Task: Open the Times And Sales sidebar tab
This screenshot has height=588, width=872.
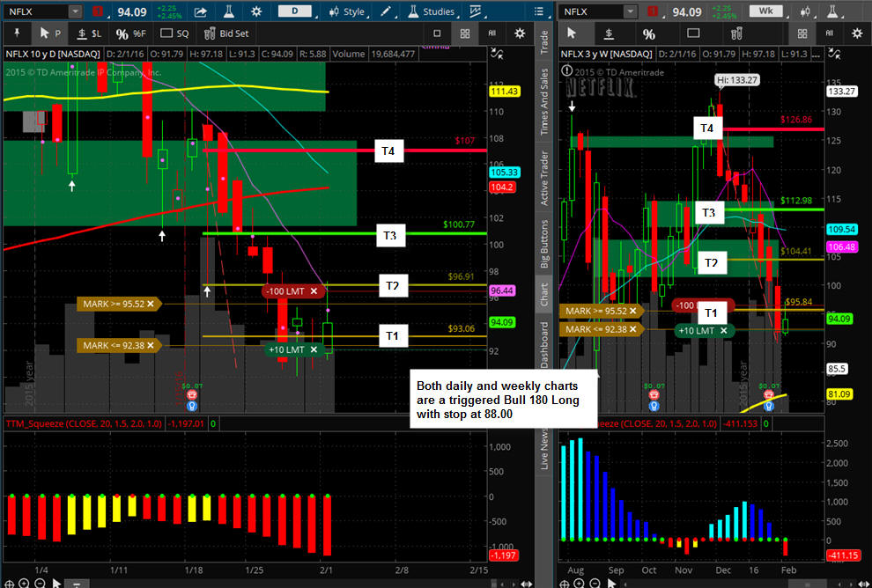Action: click(x=543, y=102)
